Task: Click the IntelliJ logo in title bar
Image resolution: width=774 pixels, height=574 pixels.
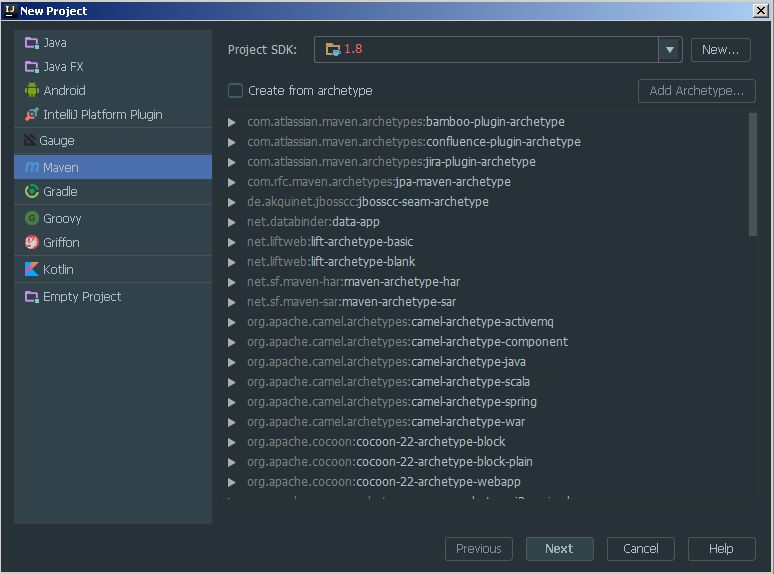Action: (x=10, y=10)
